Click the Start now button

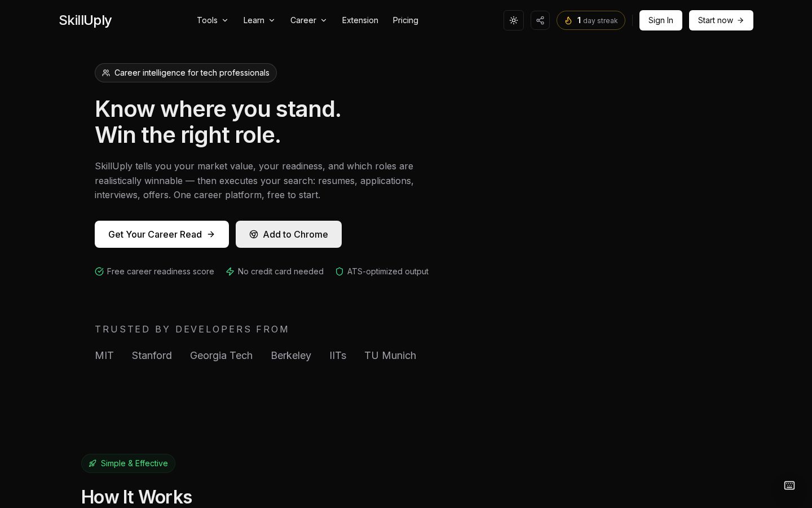pyautogui.click(x=721, y=20)
